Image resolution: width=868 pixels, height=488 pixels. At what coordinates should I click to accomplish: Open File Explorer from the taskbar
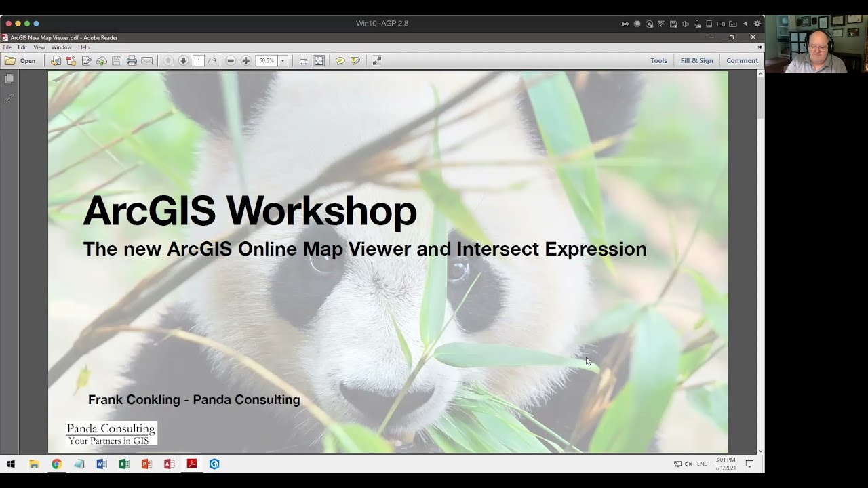(x=34, y=464)
